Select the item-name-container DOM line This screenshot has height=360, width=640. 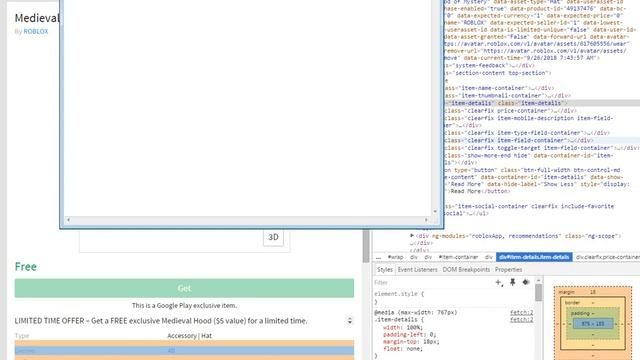click(x=499, y=88)
